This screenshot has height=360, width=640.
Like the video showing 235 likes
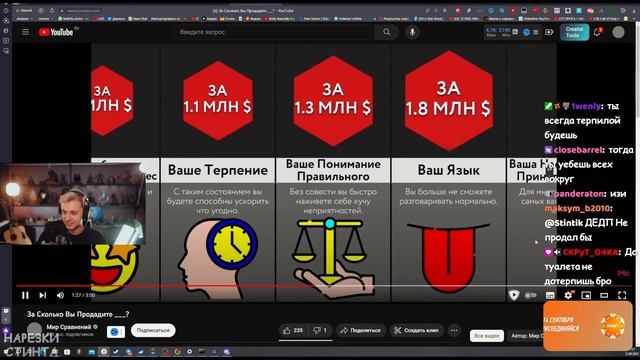pyautogui.click(x=293, y=330)
